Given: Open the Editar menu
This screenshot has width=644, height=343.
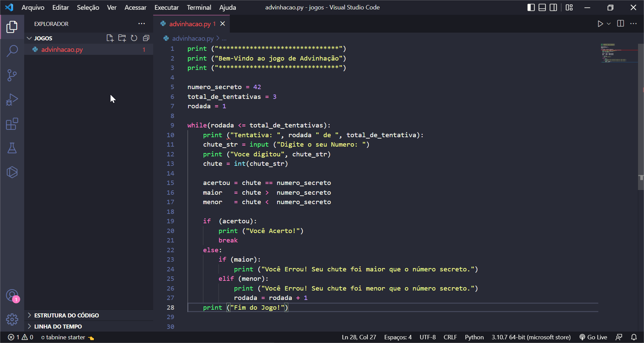Looking at the screenshot, I should pyautogui.click(x=60, y=7).
